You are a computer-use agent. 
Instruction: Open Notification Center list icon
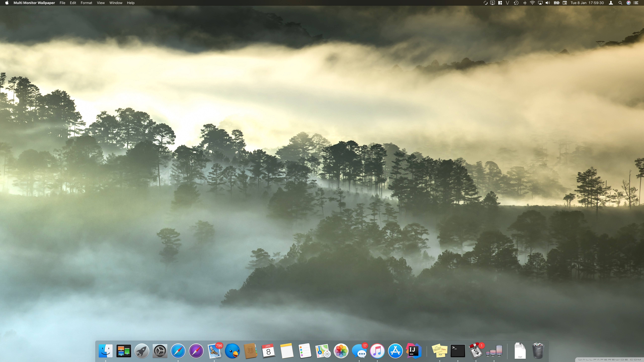click(636, 3)
